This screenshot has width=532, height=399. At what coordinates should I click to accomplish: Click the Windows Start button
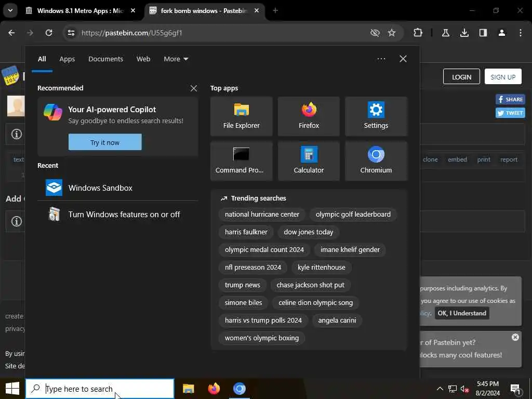coord(12,389)
